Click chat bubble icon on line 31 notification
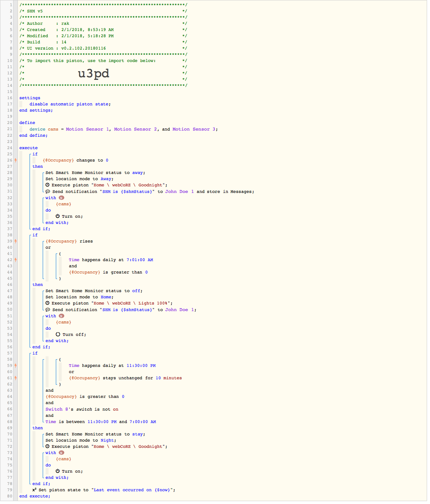Image resolution: width=430 pixels, height=504 pixels. (x=48, y=191)
